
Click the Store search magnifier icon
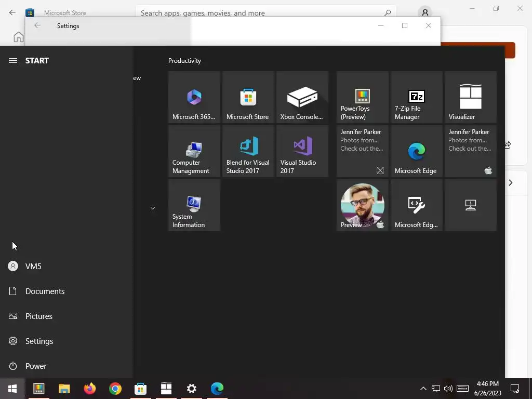click(x=388, y=13)
